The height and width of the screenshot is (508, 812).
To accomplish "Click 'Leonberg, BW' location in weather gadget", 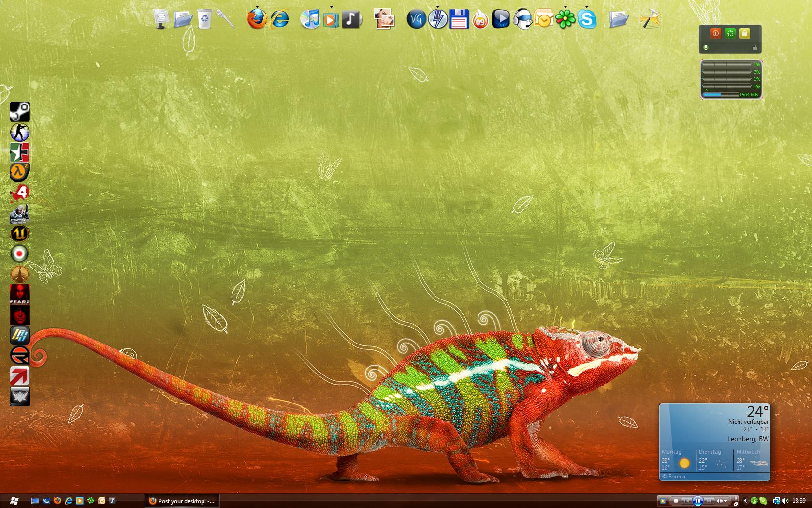I will (x=748, y=439).
